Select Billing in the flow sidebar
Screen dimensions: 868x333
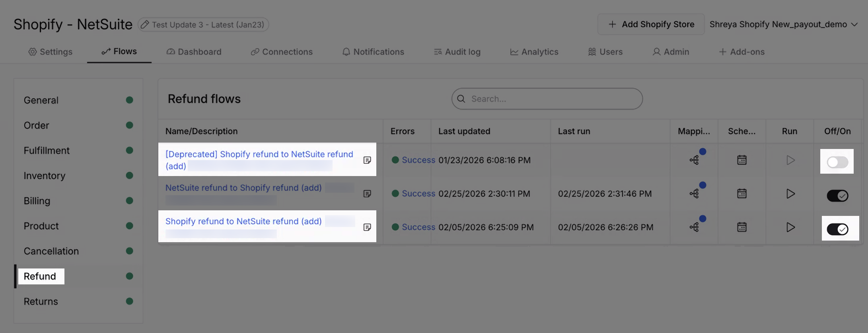[x=78, y=201]
